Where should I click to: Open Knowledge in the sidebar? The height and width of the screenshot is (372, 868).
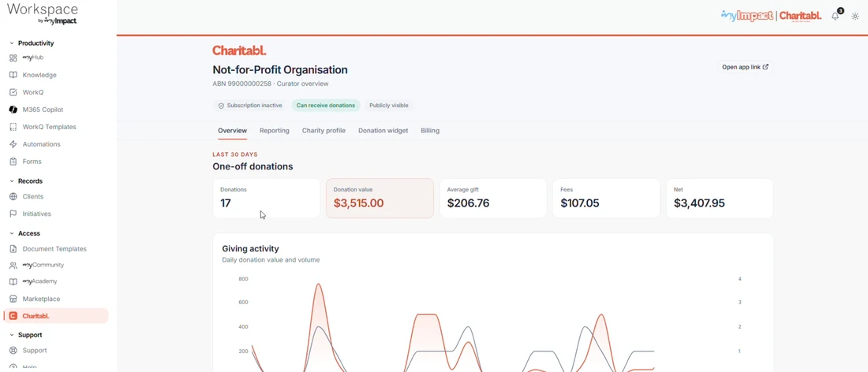[x=39, y=75]
